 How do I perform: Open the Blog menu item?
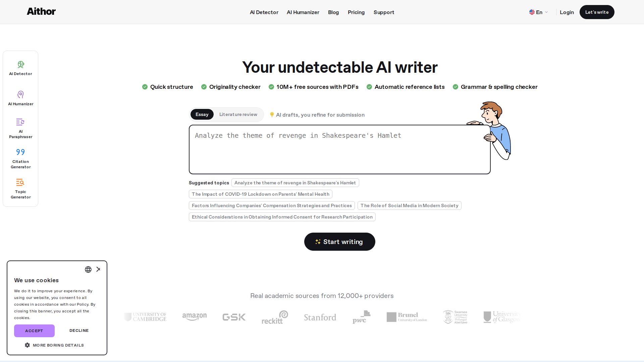point(333,12)
